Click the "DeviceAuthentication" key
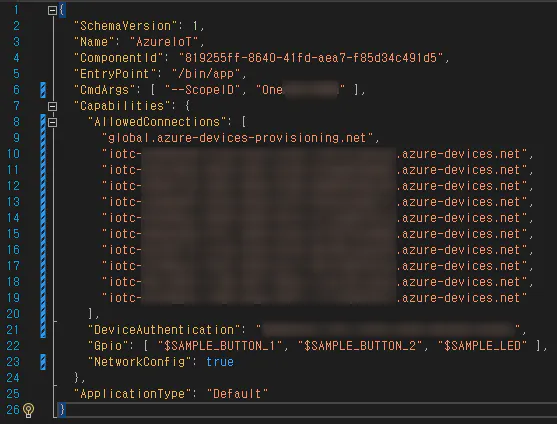The image size is (557, 424). (x=164, y=330)
